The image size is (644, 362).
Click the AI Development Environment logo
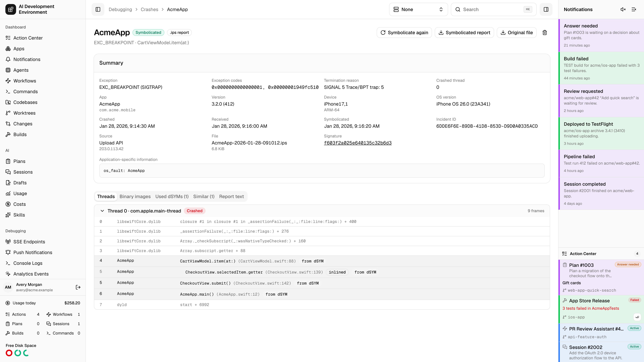point(11,10)
